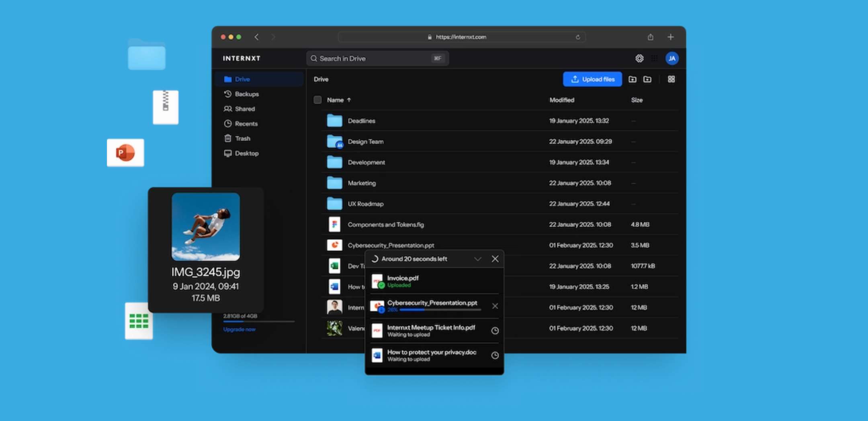868x421 pixels.
Task: Toggle the select all files checkbox
Action: tap(317, 100)
